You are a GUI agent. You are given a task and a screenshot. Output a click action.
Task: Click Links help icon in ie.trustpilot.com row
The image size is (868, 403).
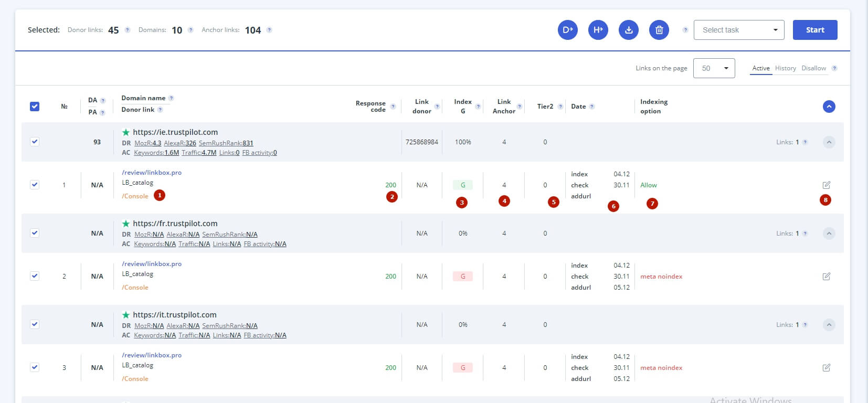pos(805,142)
